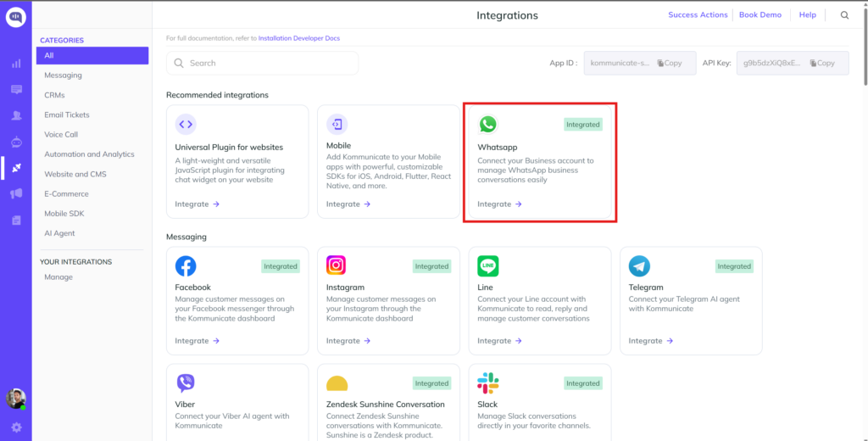Click the Line logo icon
This screenshot has width=868, height=441.
pyautogui.click(x=487, y=266)
